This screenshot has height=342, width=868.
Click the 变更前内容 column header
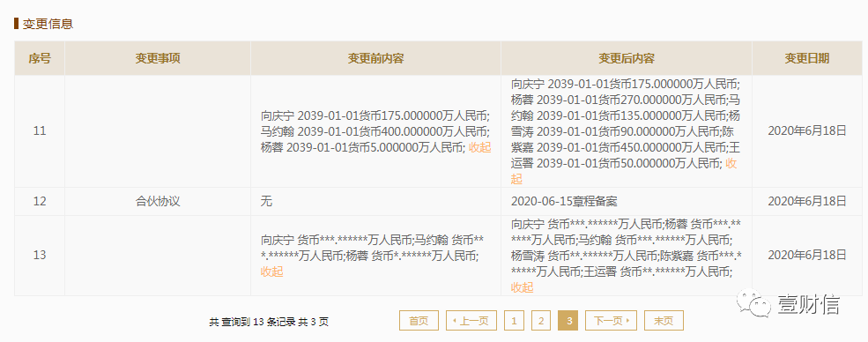click(376, 58)
